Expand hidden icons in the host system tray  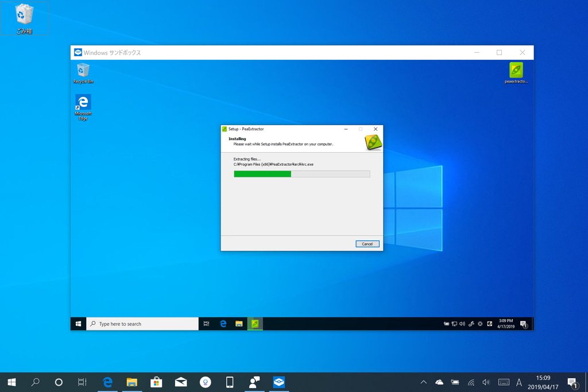click(x=423, y=382)
